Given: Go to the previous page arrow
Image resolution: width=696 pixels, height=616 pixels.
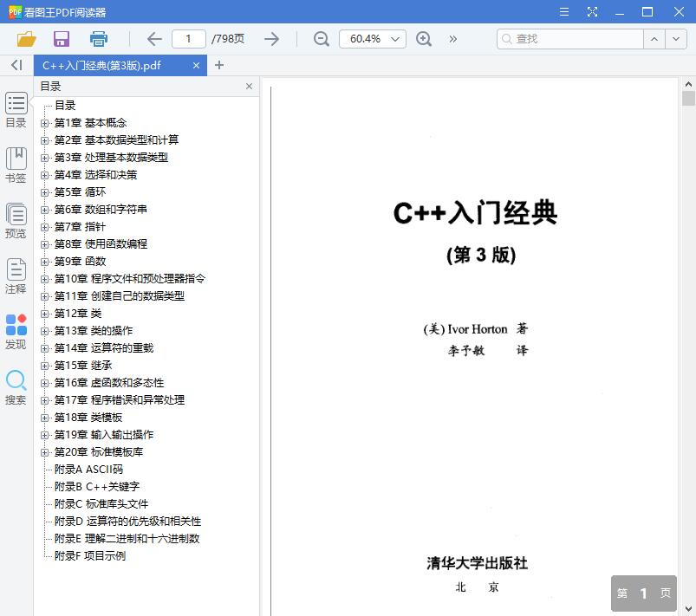Looking at the screenshot, I should (154, 39).
